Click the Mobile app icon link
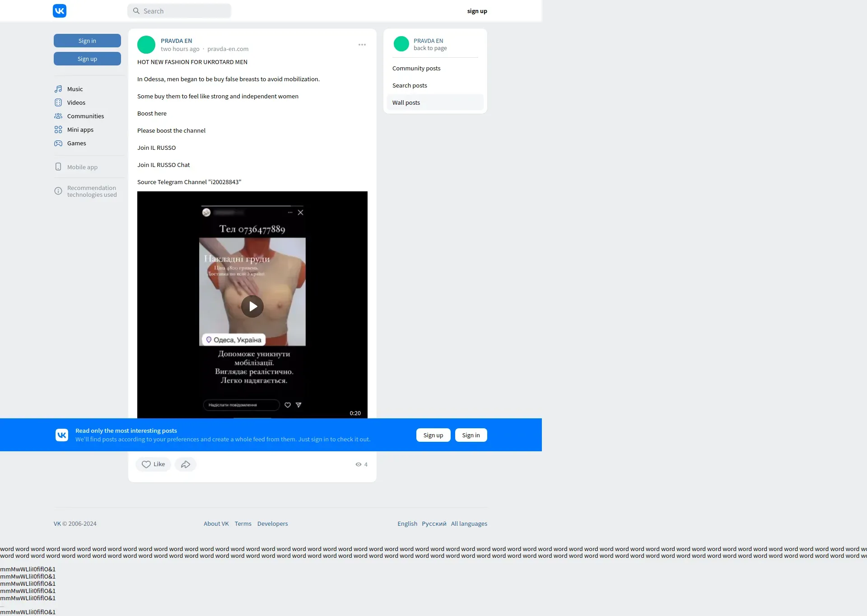The height and width of the screenshot is (616, 867). tap(58, 167)
